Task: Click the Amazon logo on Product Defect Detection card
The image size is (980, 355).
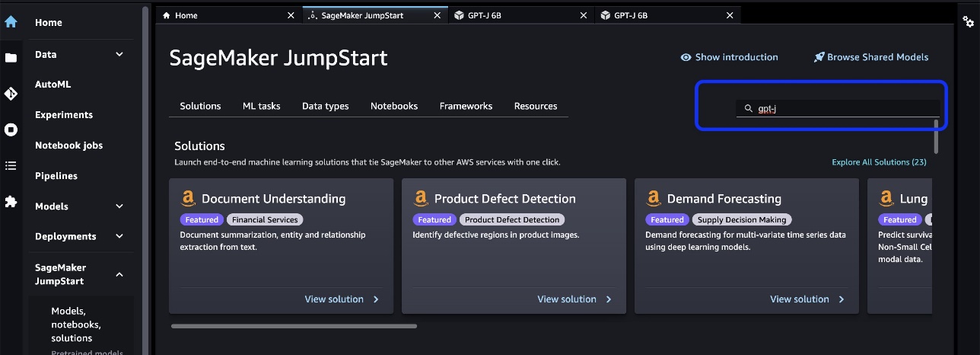Action: [421, 199]
